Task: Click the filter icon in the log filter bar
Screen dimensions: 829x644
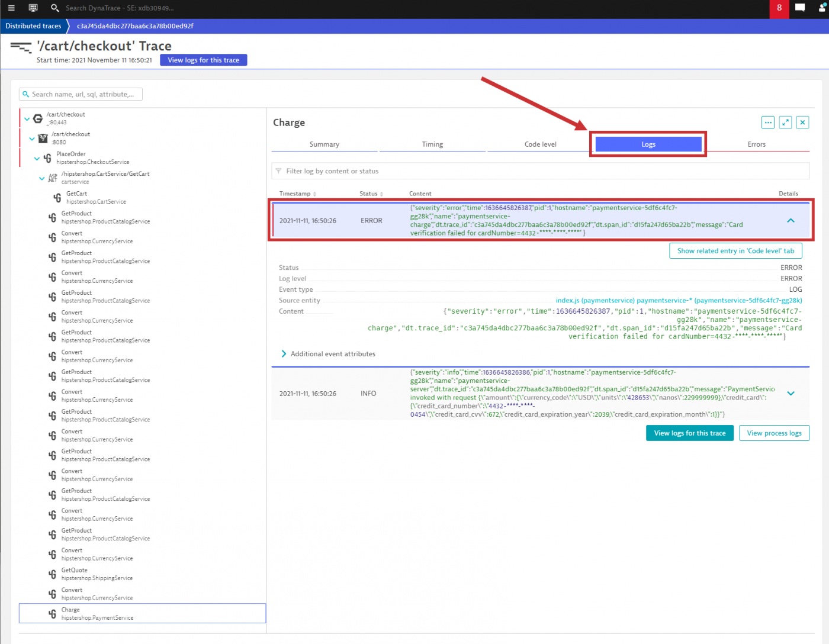Action: 279,170
